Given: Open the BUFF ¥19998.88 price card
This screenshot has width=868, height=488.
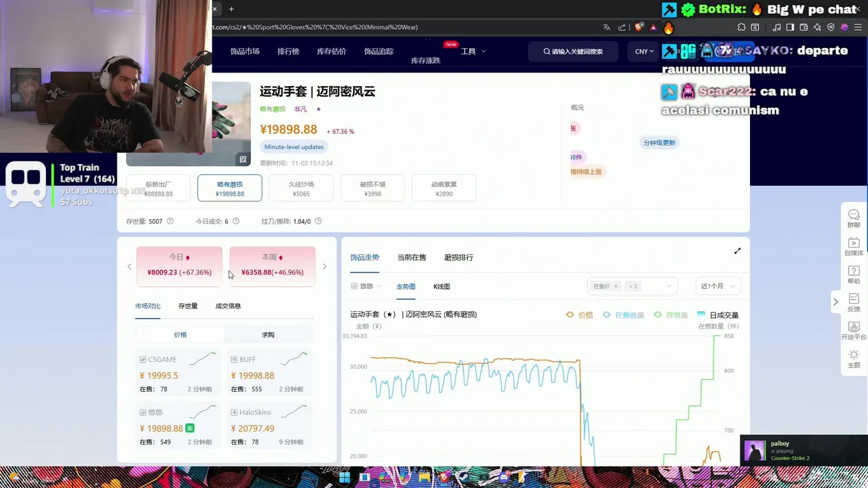Looking at the screenshot, I should [269, 373].
